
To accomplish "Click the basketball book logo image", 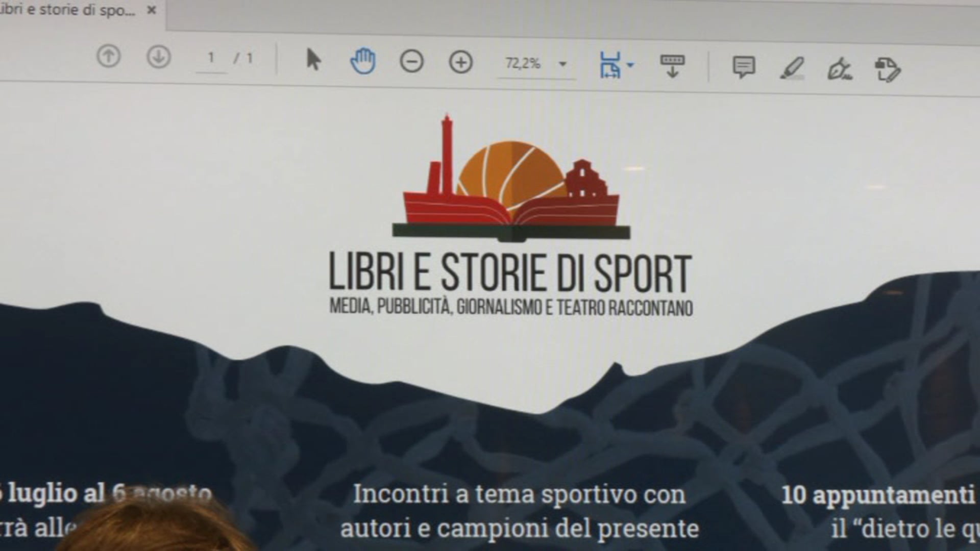I will click(511, 178).
